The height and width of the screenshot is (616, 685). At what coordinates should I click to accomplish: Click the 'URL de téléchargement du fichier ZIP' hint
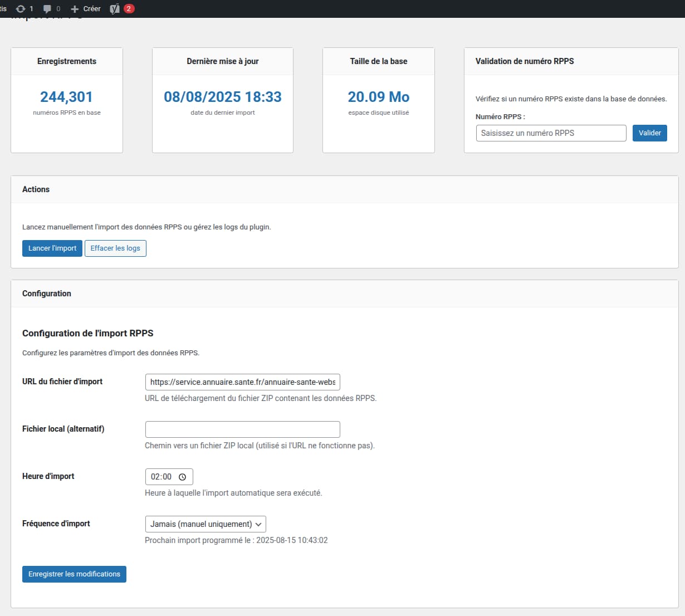pos(261,398)
